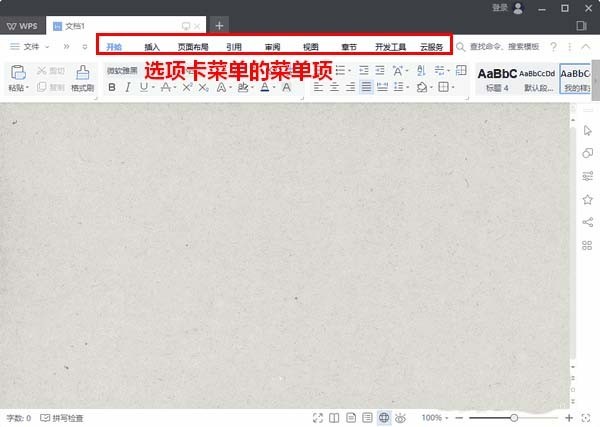Click the web layout globe icon
Image resolution: width=600 pixels, height=427 pixels.
pos(384,417)
